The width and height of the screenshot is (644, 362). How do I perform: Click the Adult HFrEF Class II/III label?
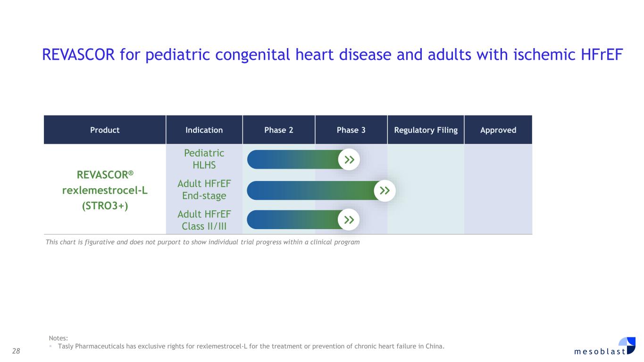(204, 220)
